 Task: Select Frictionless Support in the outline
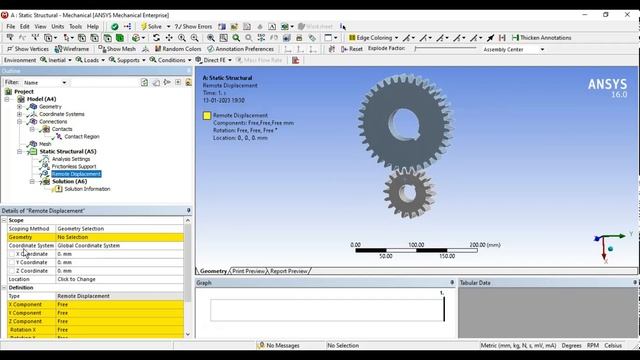tap(73, 167)
